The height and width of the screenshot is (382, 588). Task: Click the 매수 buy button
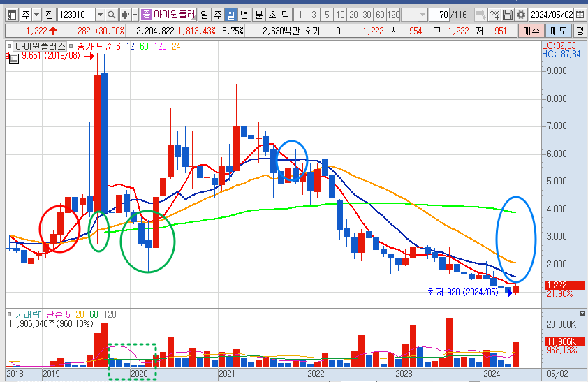point(531,31)
